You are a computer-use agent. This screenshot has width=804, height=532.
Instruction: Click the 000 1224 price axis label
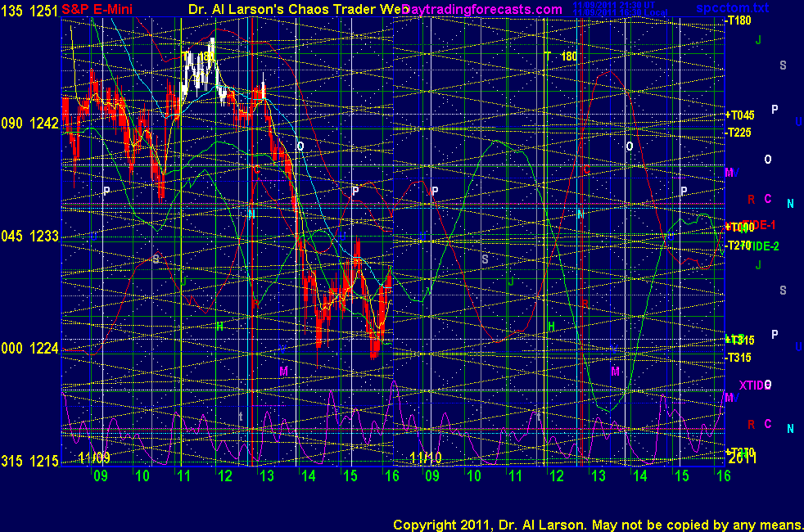click(x=29, y=349)
